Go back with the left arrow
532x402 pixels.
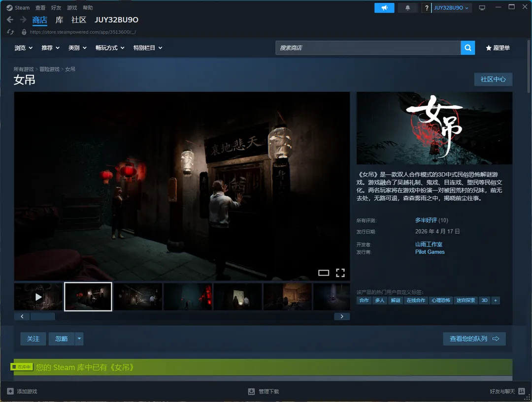10,20
